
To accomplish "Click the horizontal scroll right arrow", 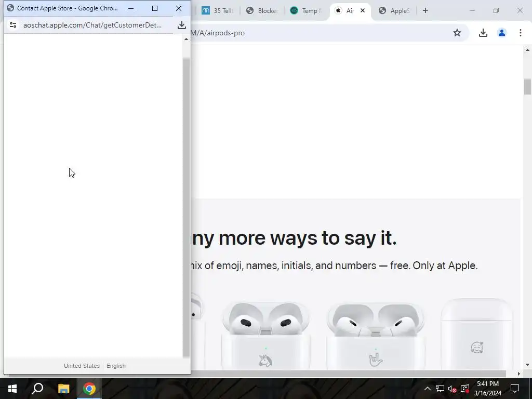I will pyautogui.click(x=518, y=374).
